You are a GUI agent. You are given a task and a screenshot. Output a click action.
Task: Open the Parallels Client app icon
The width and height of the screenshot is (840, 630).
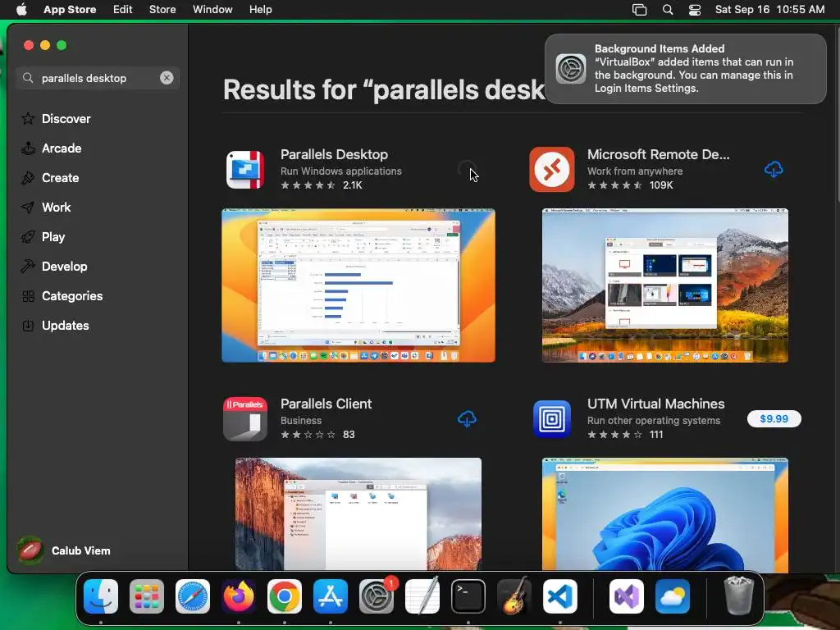coord(245,419)
